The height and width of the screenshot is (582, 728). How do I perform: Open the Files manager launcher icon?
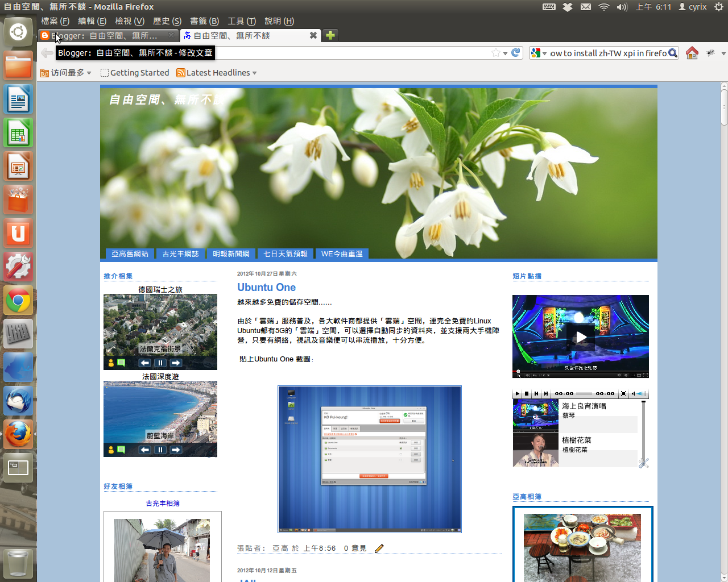click(18, 65)
